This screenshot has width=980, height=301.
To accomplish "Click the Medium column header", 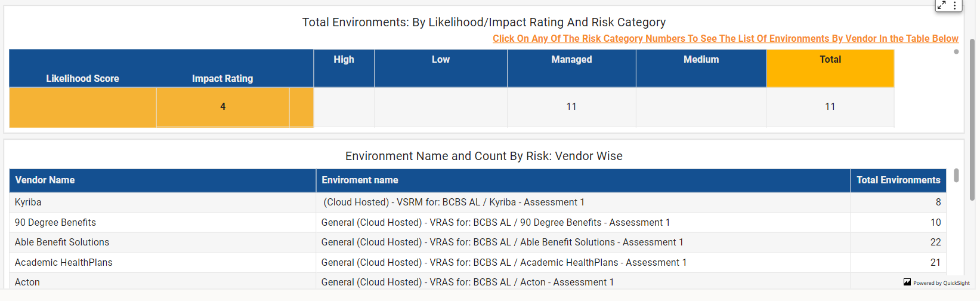I will tap(701, 68).
